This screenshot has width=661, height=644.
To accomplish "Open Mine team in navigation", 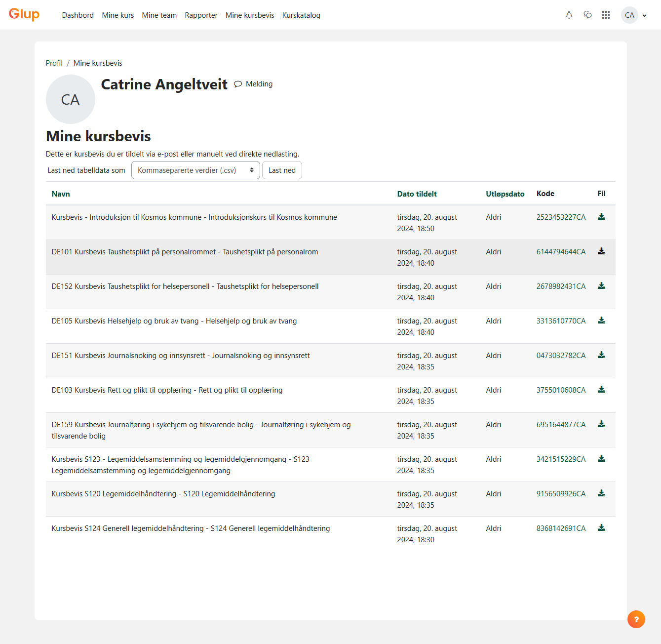I will click(159, 15).
